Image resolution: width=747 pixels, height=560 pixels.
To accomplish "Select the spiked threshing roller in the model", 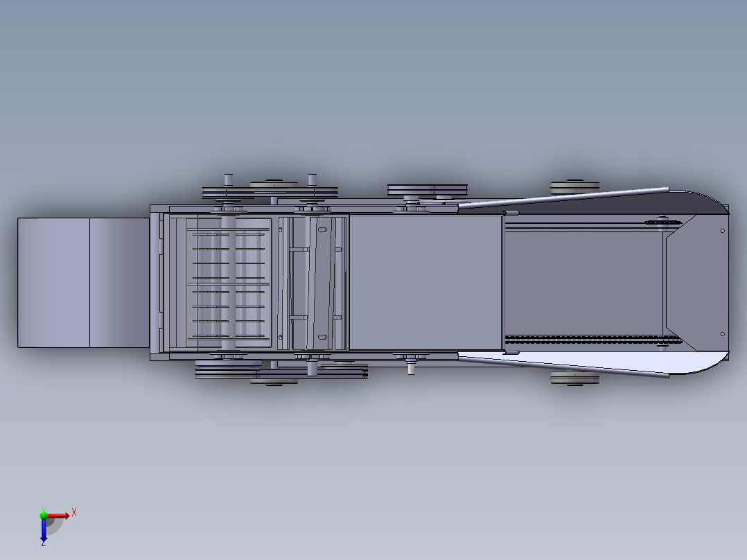I will tap(228, 284).
